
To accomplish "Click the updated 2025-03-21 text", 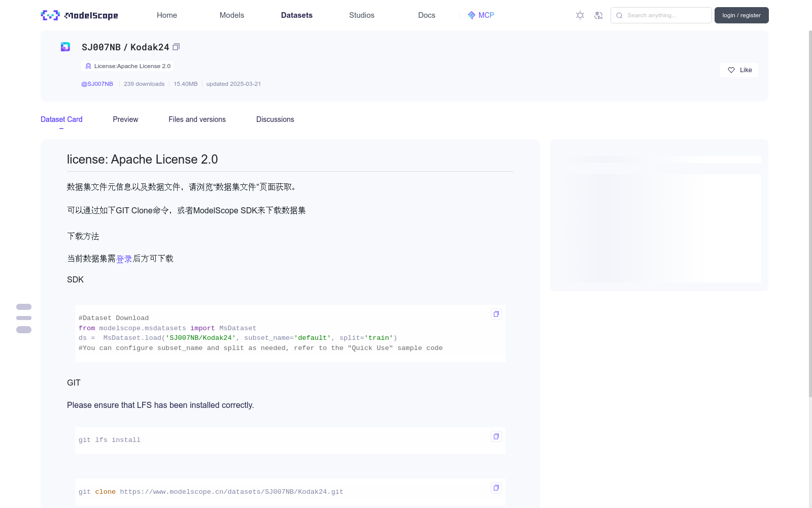I will coord(233,84).
